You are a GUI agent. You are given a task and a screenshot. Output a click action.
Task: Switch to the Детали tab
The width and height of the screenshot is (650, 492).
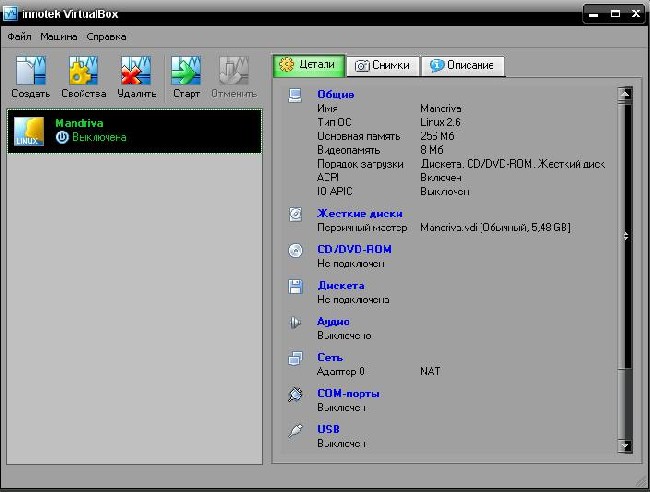[x=308, y=65]
